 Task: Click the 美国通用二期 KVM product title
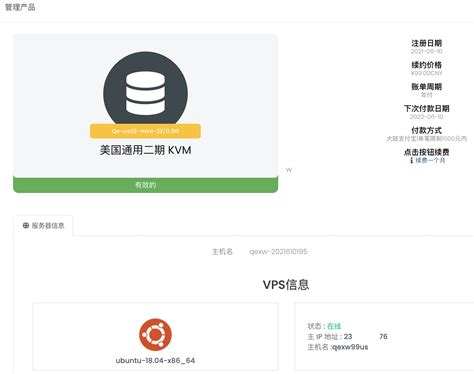tap(146, 150)
